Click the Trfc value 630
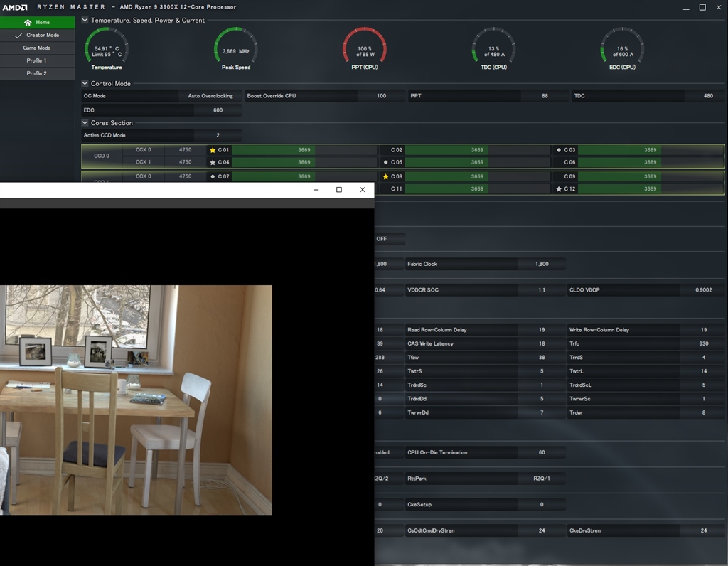This screenshot has height=566, width=728. pos(703,343)
